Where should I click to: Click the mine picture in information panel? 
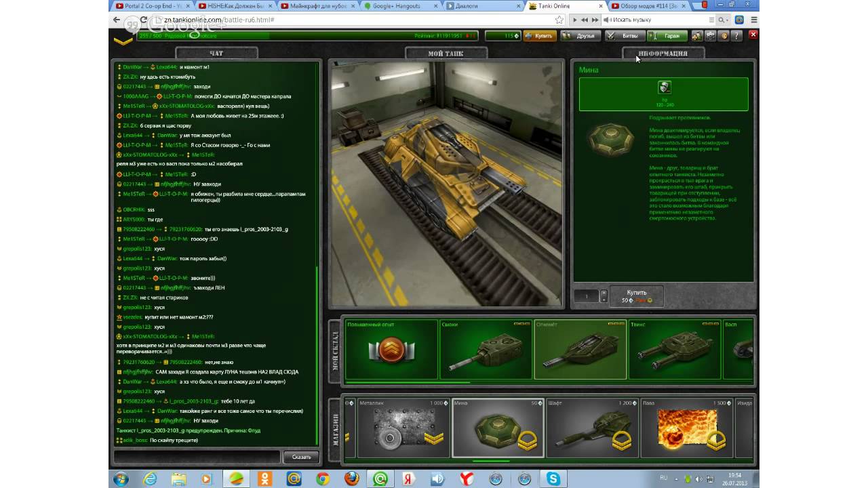pyautogui.click(x=610, y=140)
